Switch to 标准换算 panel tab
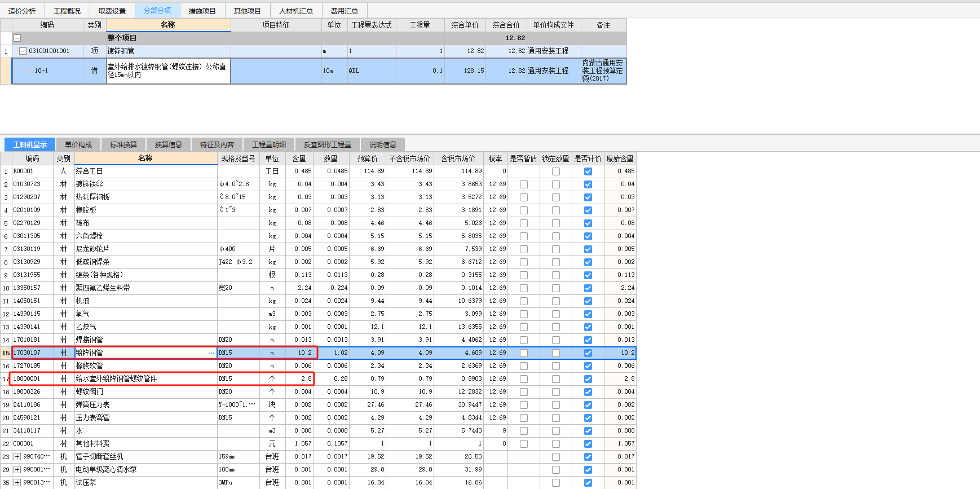Viewport: 980px width, 489px height. coord(123,145)
